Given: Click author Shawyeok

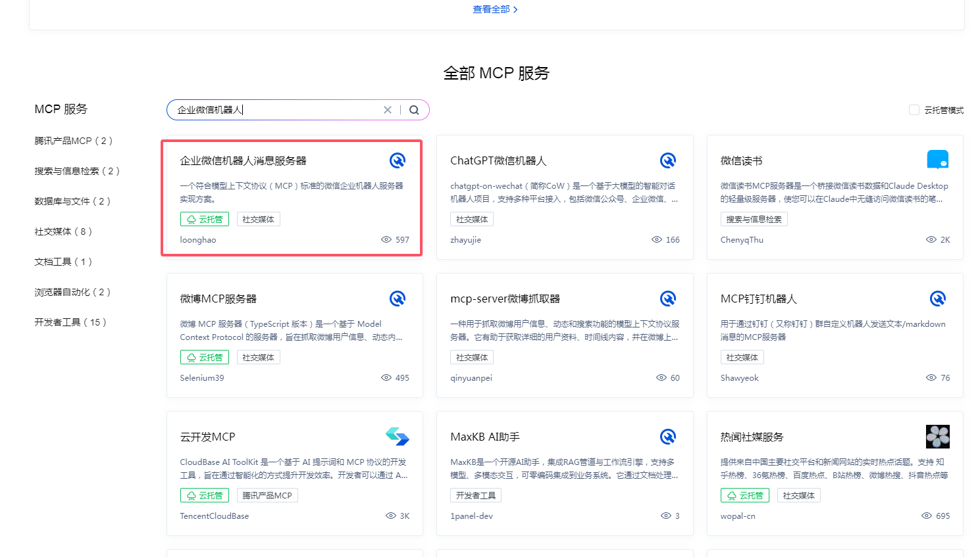Looking at the screenshot, I should 740,378.
